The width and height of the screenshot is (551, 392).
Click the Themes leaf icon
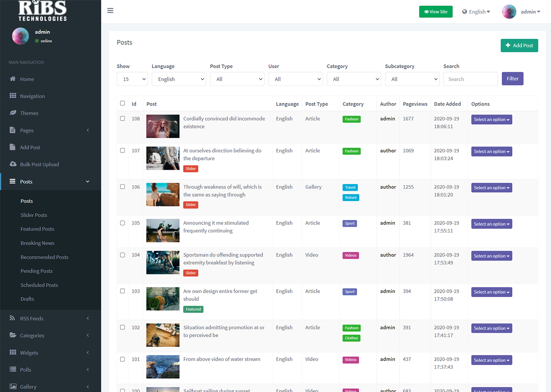point(13,113)
